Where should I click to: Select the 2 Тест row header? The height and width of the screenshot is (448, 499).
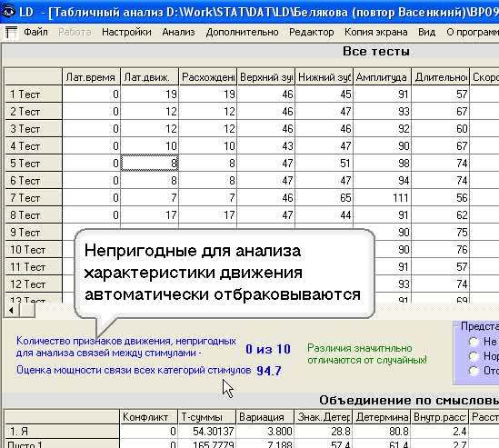pyautogui.click(x=34, y=112)
